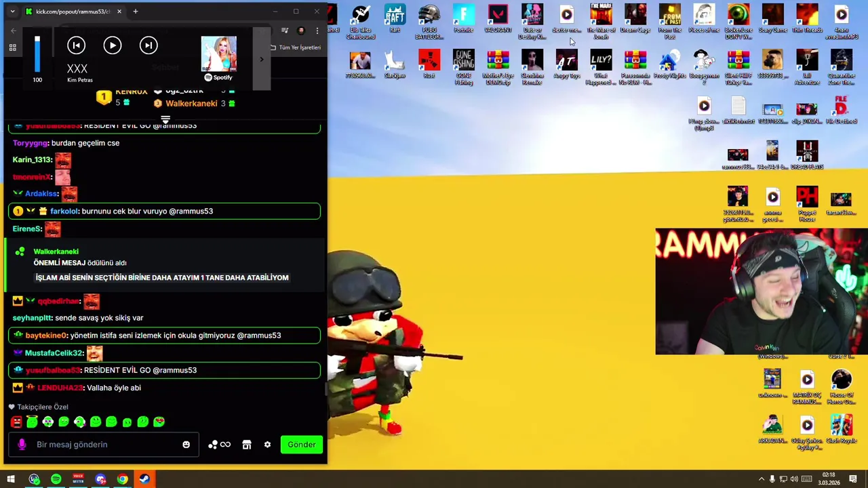
Task: Open Google Chrome from the taskbar
Action: [122, 479]
